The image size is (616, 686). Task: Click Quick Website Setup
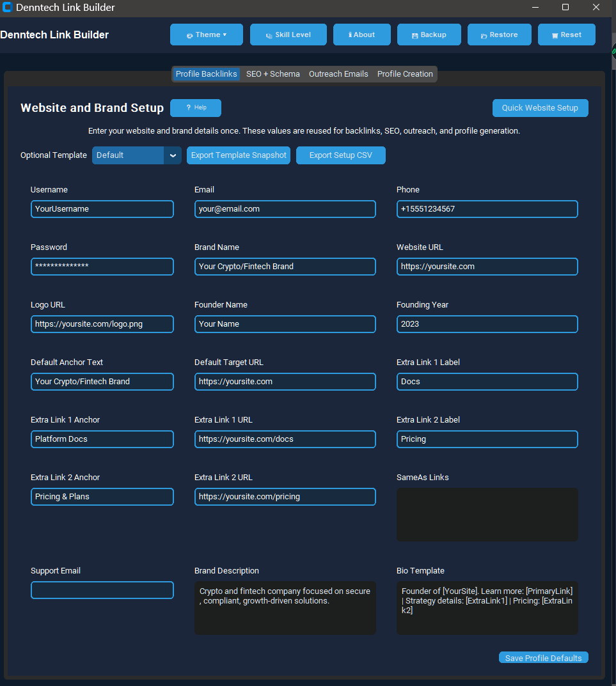540,107
